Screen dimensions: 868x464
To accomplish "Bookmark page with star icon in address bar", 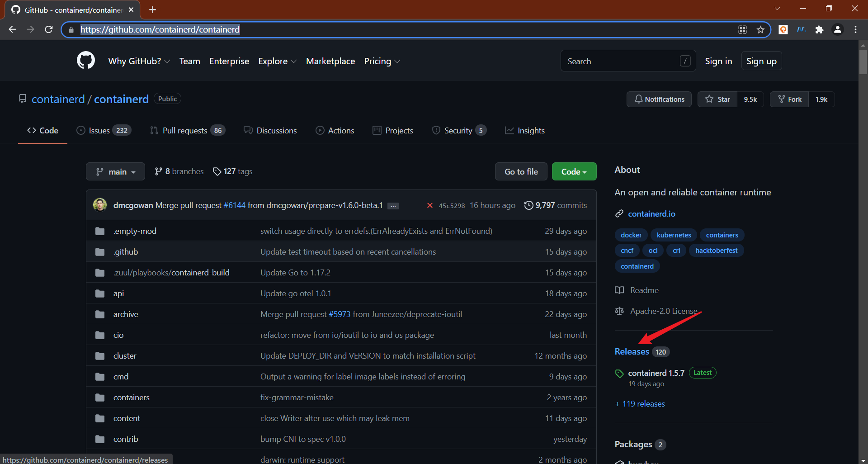I will tap(760, 29).
